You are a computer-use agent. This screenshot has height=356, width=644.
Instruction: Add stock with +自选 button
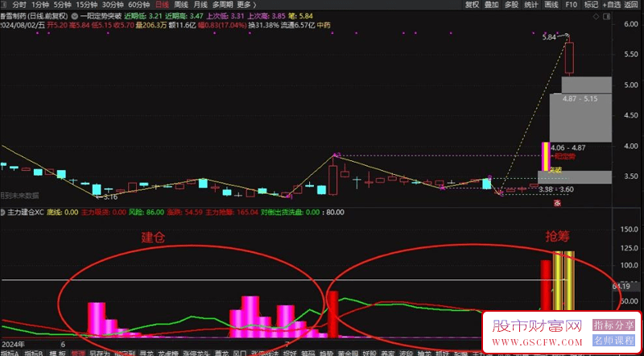612,5
